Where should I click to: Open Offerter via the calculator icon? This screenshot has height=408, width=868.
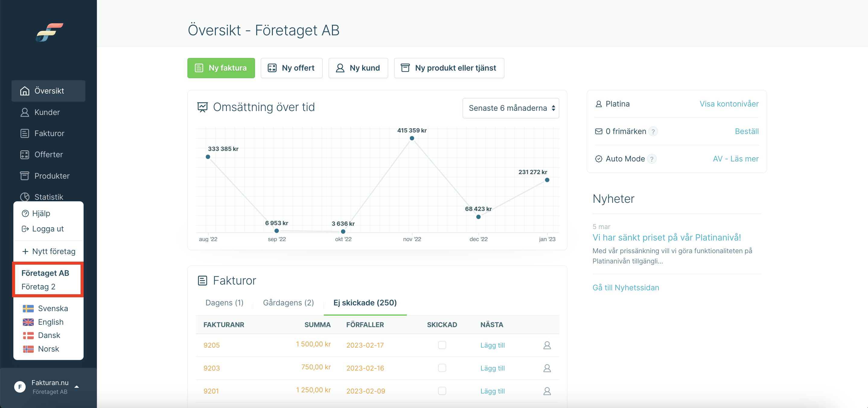[25, 155]
